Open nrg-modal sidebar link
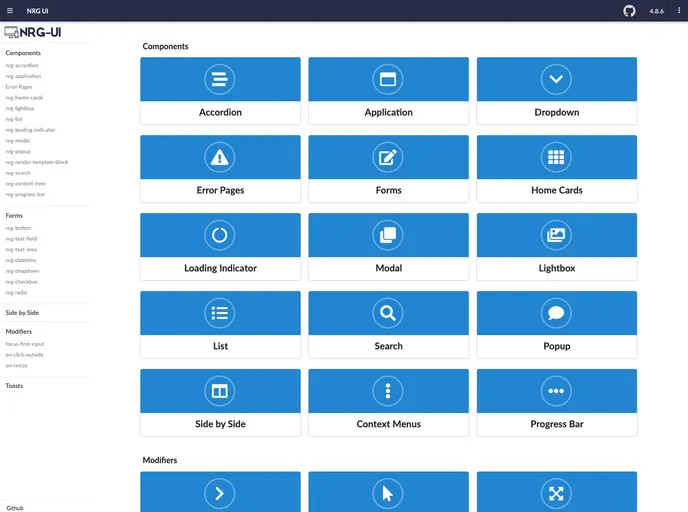Screen dimensions: 688x512 tap(18, 141)
